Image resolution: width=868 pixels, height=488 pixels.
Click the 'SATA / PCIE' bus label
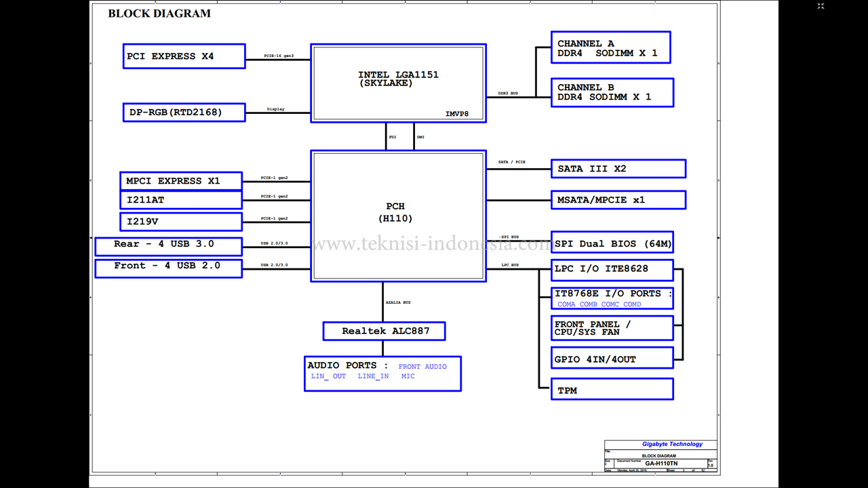(512, 162)
